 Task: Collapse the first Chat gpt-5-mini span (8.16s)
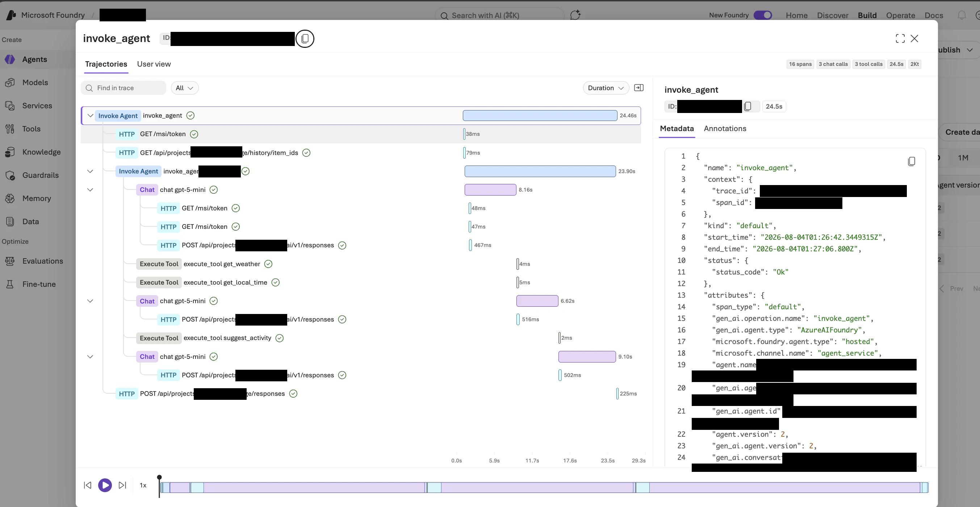point(90,190)
